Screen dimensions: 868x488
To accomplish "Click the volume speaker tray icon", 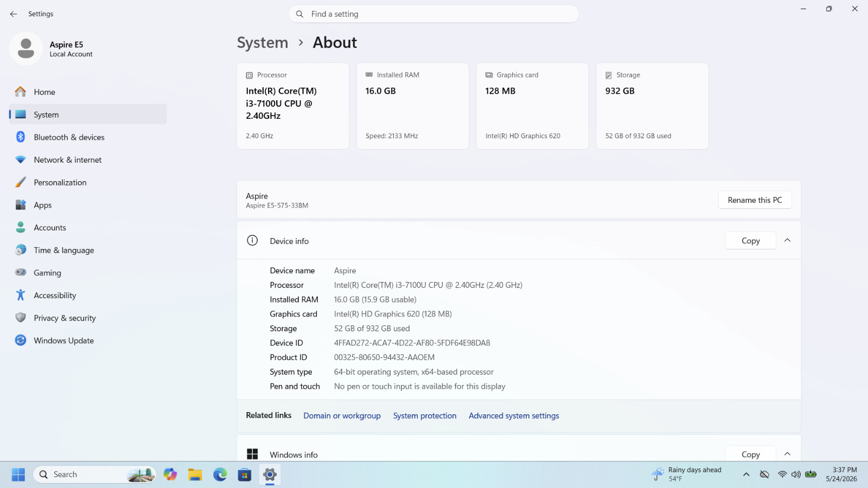I will tap(796, 474).
